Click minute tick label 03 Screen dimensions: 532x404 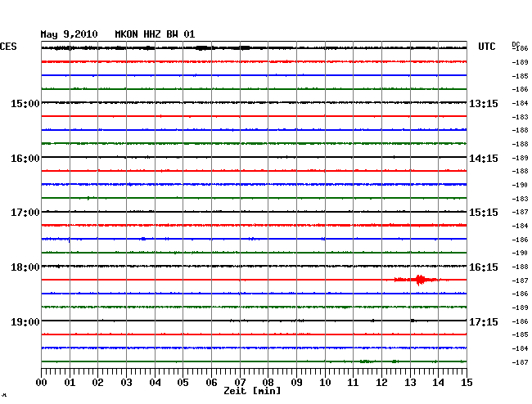(127, 383)
